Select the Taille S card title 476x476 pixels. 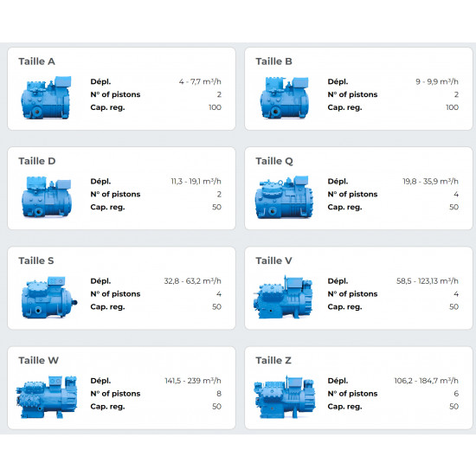click(x=36, y=261)
